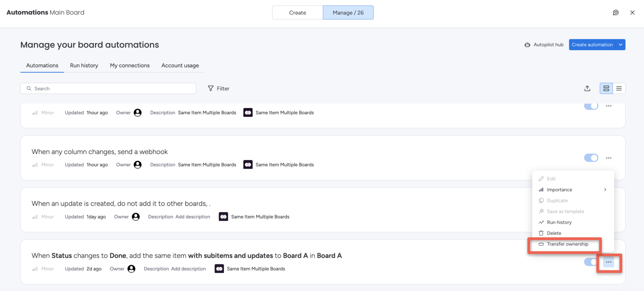Click 'Updated 2d ago' text

pyautogui.click(x=83, y=268)
